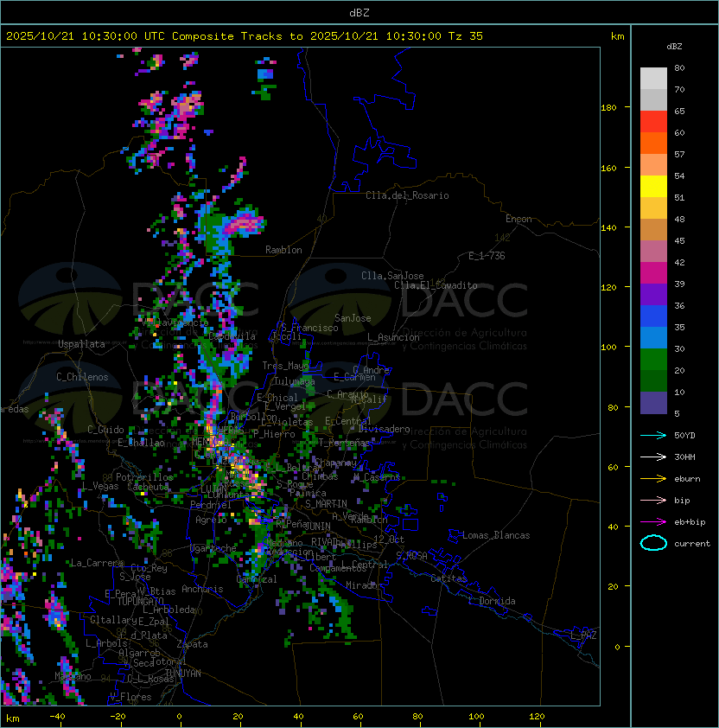Click the 120 km tick on bottom axis
719x728 pixels.
(x=537, y=717)
